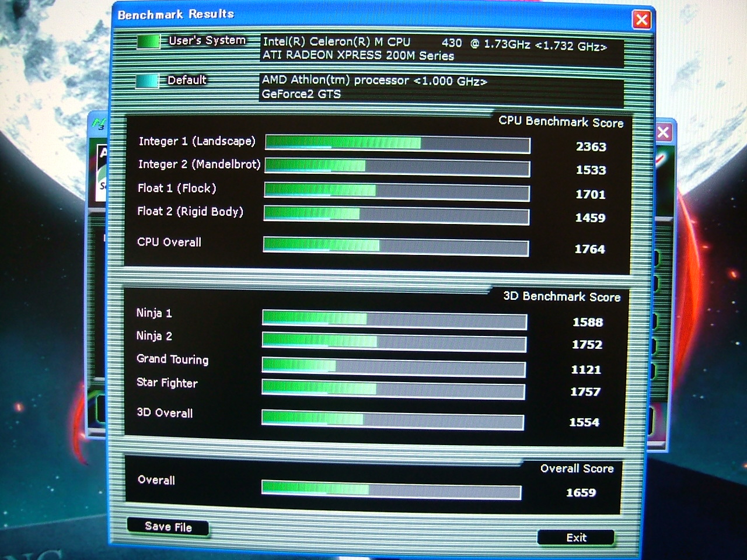The width and height of the screenshot is (747, 560).
Task: Select the Benchmark Results title bar
Action: point(373,15)
